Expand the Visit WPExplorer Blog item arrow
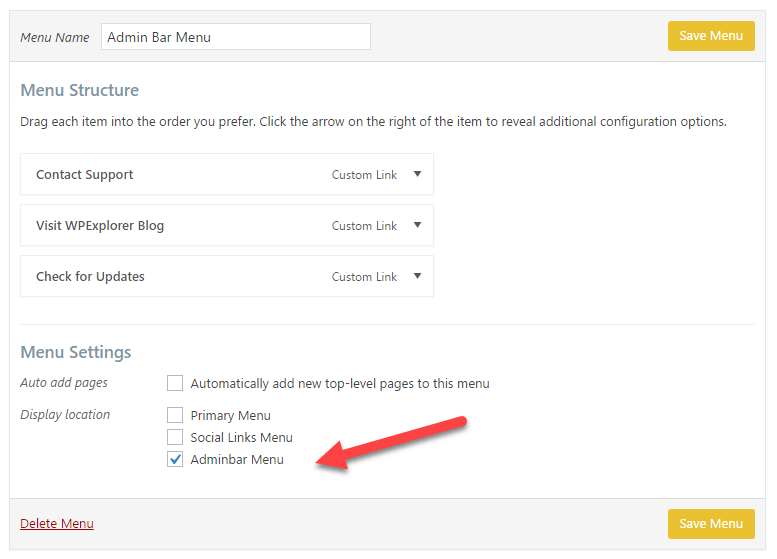The width and height of the screenshot is (777, 559). (417, 225)
